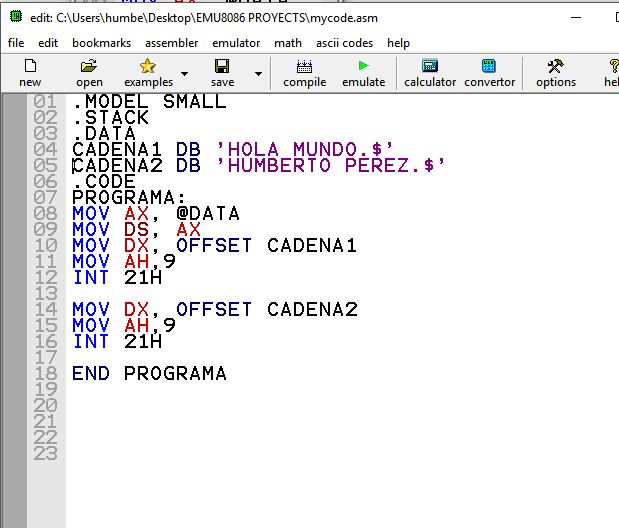
Task: Open the edit menu
Action: [48, 43]
